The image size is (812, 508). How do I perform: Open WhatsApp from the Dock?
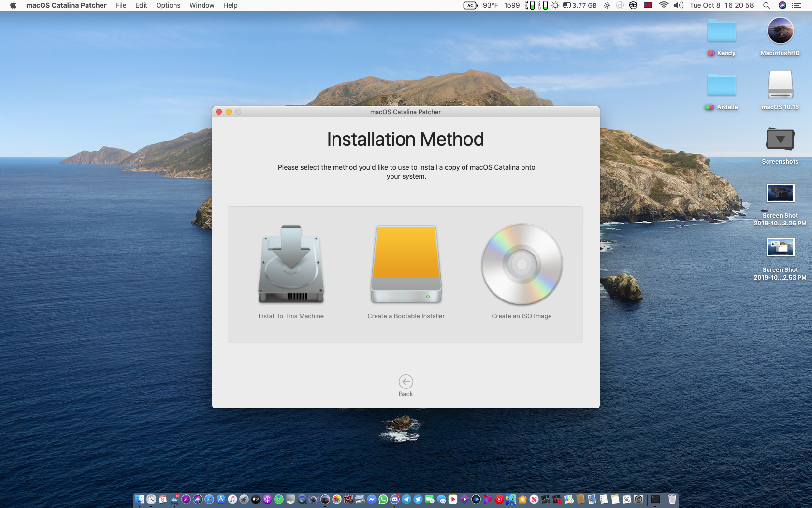pos(383,499)
